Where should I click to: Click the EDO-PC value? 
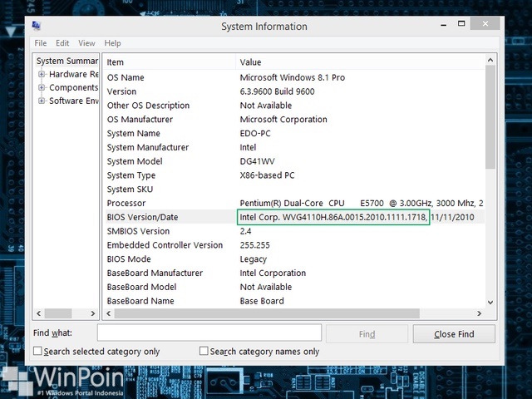pos(255,133)
